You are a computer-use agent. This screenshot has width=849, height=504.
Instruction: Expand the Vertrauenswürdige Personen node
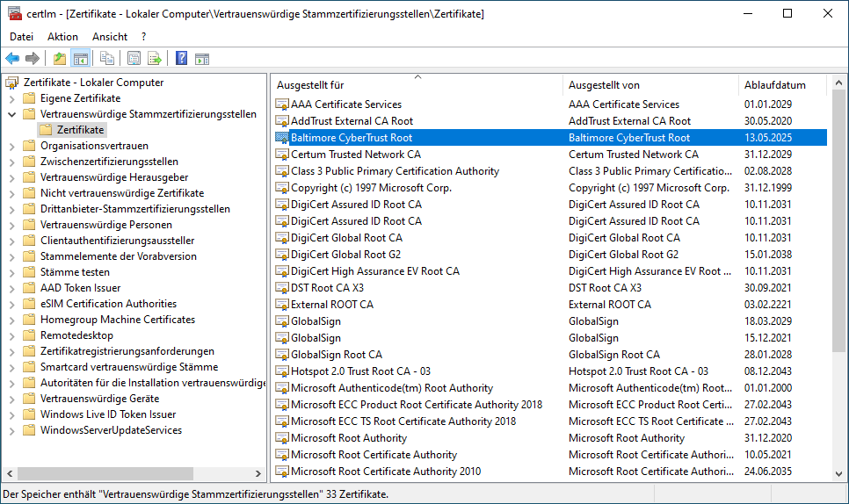[12, 225]
